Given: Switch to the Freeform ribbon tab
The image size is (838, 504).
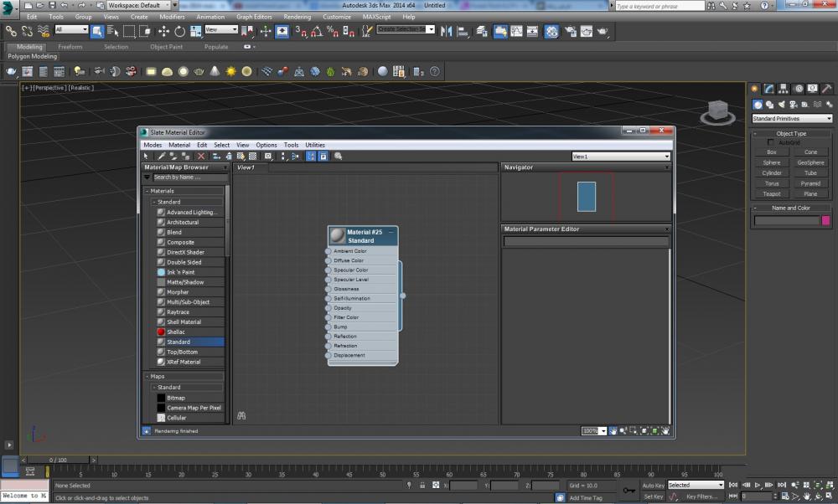Looking at the screenshot, I should [70, 47].
